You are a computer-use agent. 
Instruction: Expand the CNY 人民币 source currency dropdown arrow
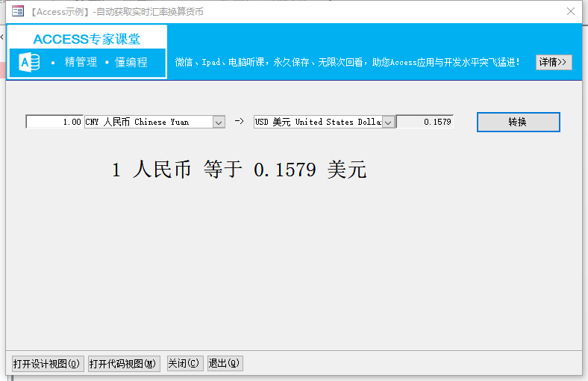click(x=219, y=122)
